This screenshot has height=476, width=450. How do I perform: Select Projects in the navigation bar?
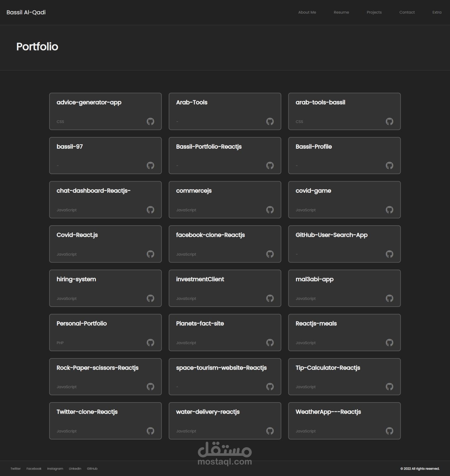pos(374,12)
